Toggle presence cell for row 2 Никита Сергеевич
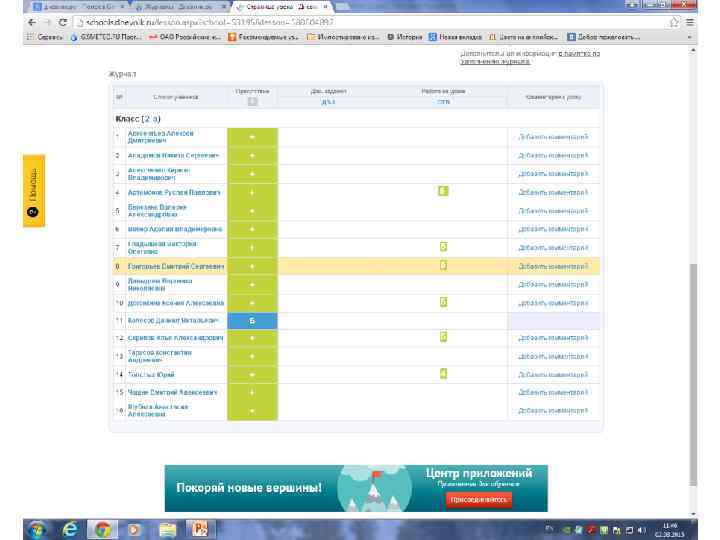This screenshot has width=720, height=540. point(253,156)
